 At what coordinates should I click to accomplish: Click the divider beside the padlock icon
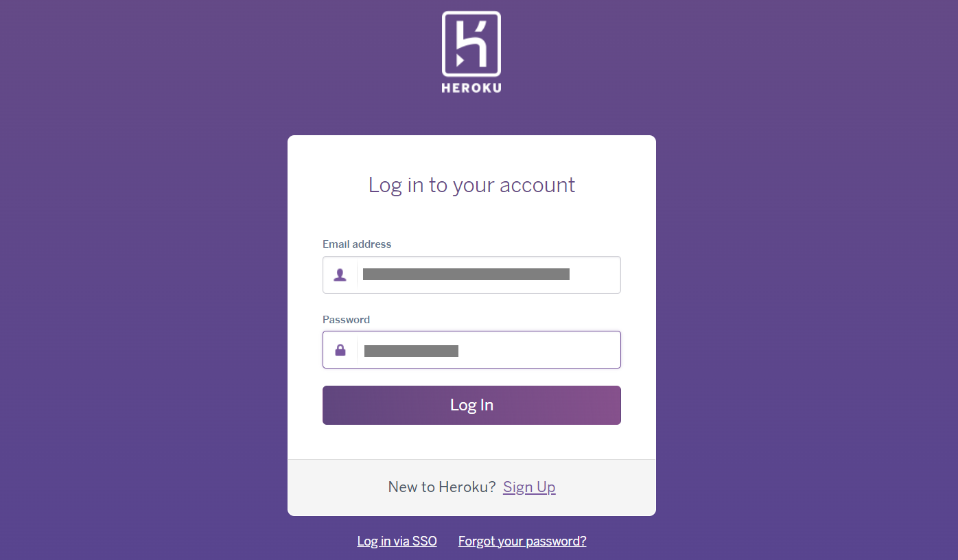[x=357, y=350]
